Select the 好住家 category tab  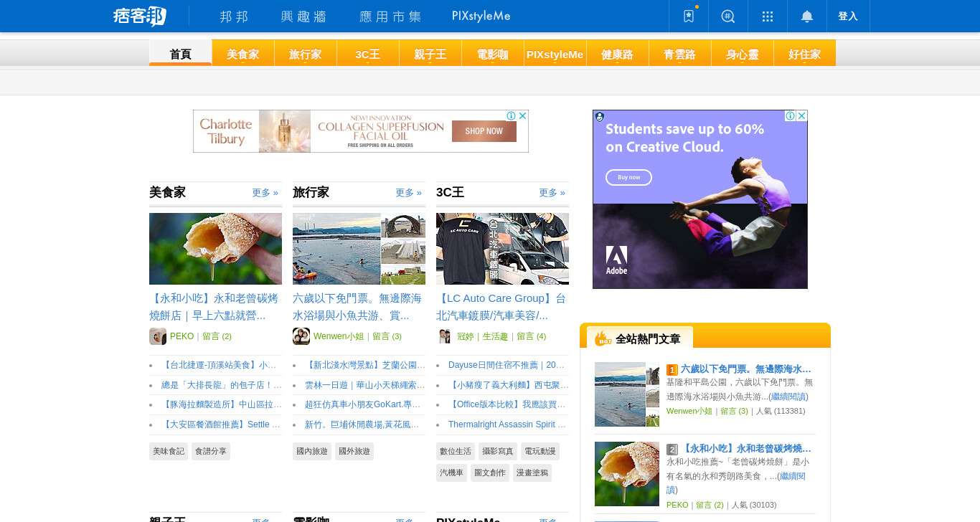pyautogui.click(x=804, y=53)
